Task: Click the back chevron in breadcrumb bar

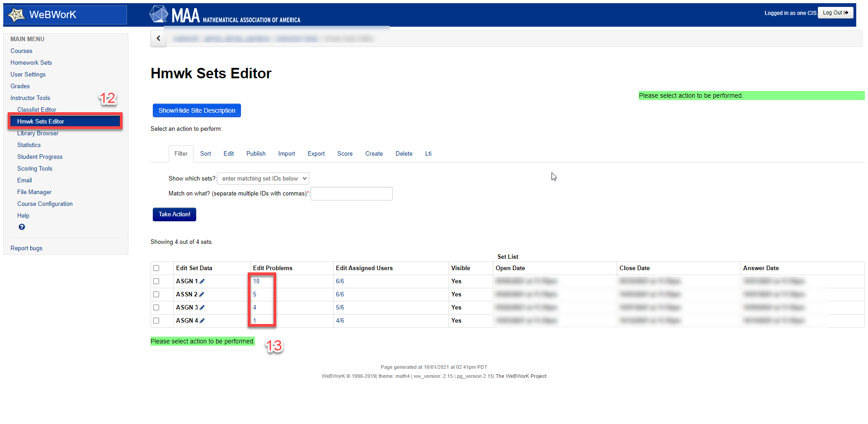Action: click(158, 38)
